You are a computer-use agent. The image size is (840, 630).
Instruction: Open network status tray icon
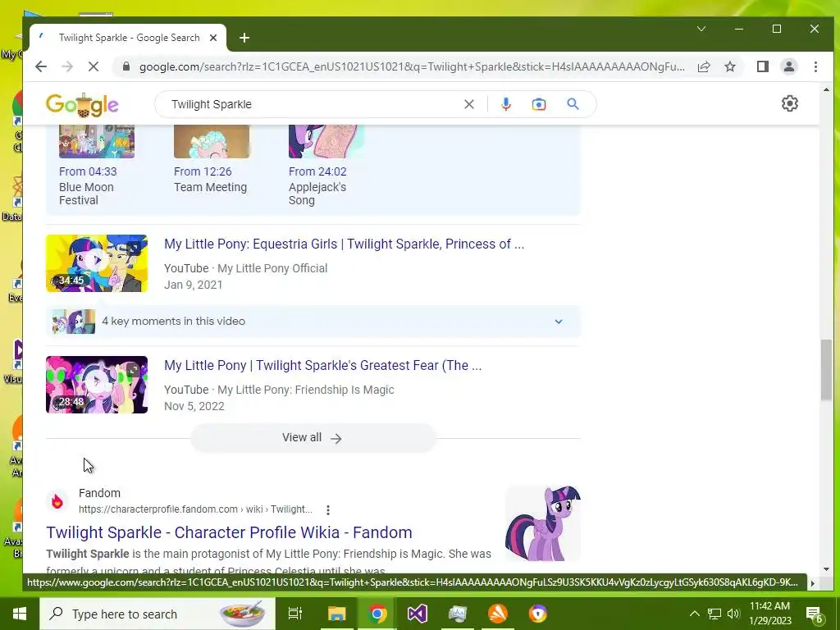(x=714, y=614)
